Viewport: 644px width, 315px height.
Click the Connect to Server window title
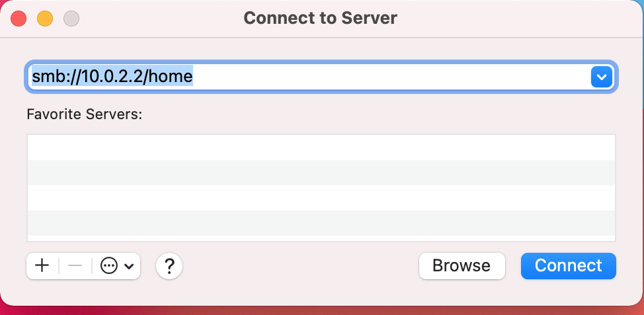[321, 18]
